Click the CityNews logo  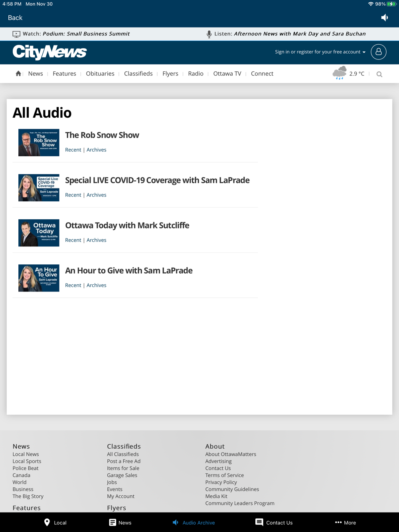[x=49, y=52]
